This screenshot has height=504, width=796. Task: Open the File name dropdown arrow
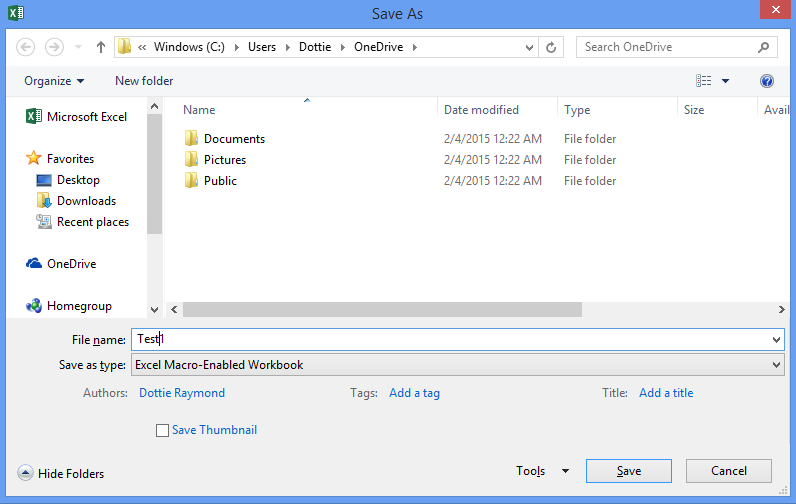[x=776, y=340]
